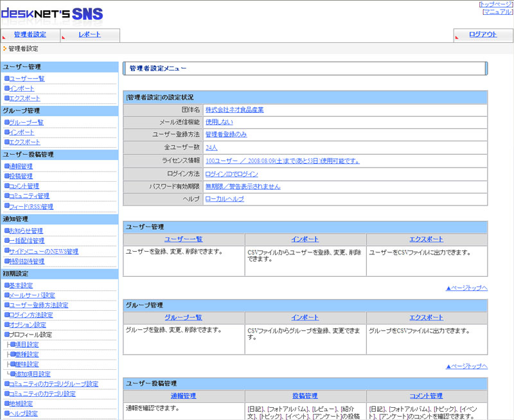Image resolution: width=514 pixels, height=420 pixels.
Task: Click the 通知管理 sidebar section header
Action: pos(60,219)
